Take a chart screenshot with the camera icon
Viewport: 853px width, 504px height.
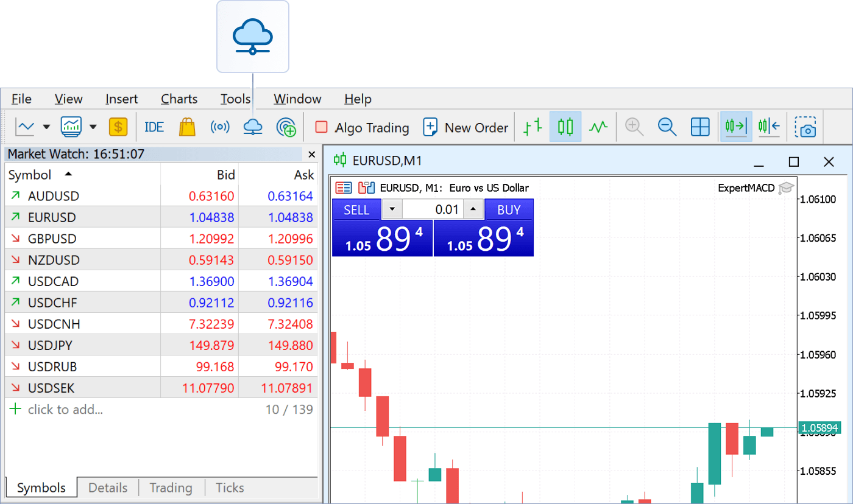807,127
